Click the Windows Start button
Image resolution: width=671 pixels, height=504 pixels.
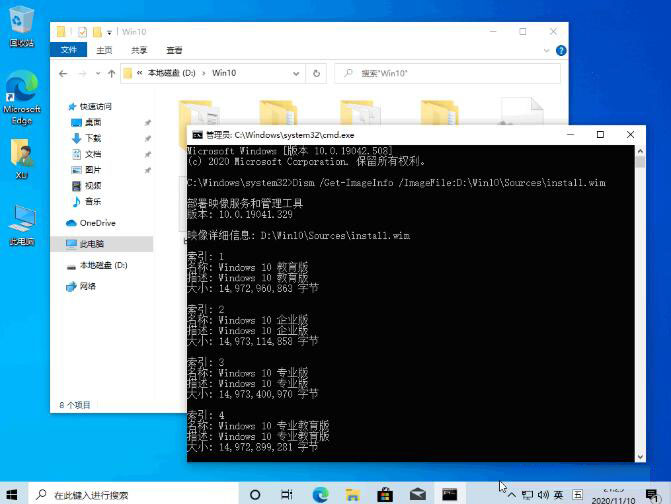[12, 495]
